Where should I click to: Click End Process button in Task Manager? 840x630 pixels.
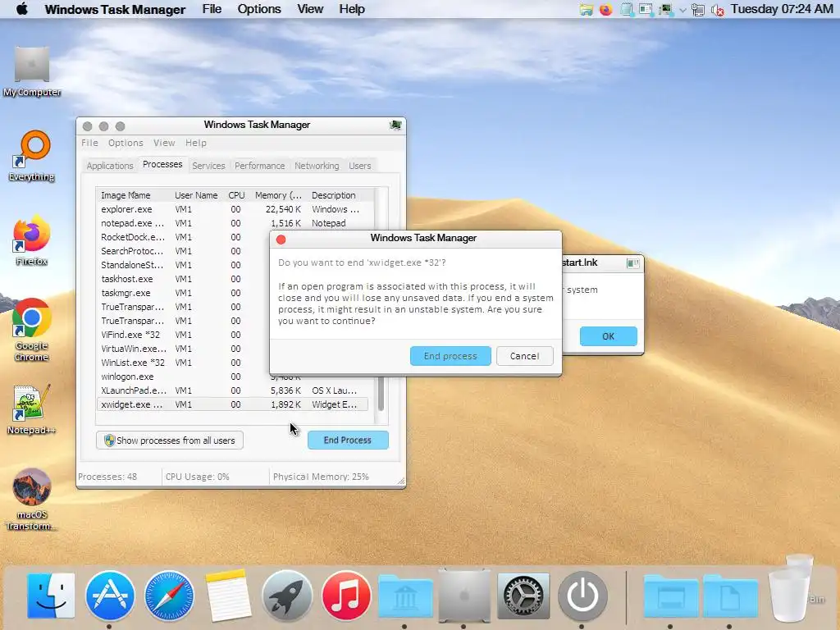click(x=348, y=441)
